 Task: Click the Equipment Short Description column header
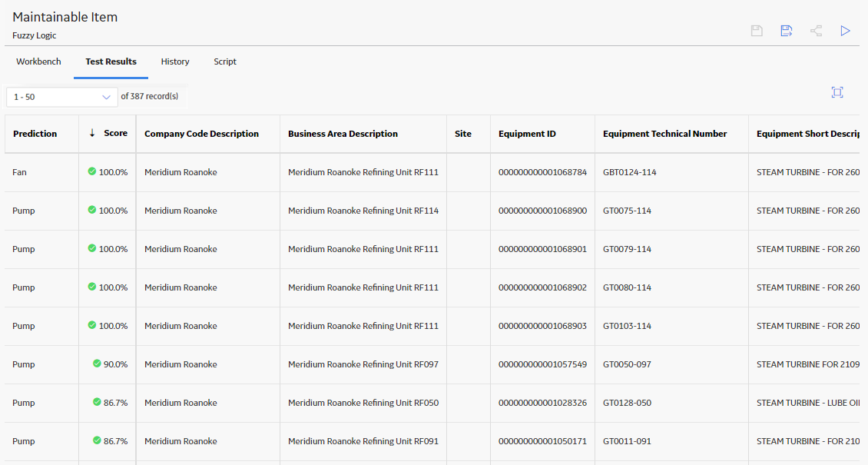point(807,134)
